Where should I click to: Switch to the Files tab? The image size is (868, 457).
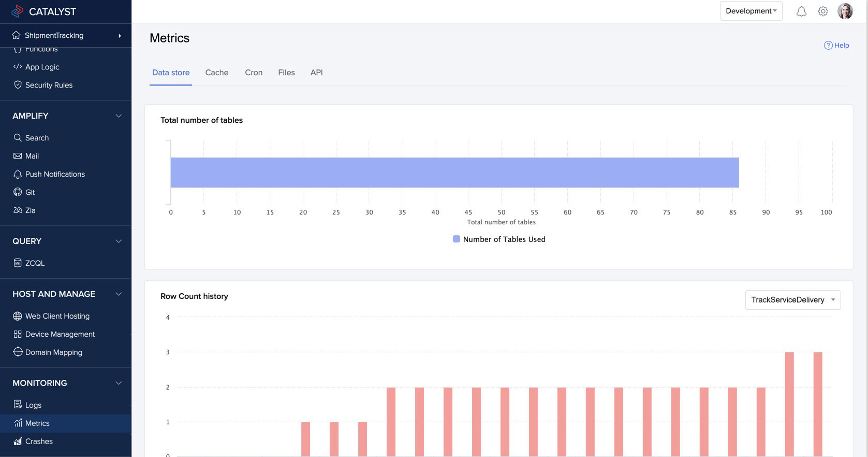(x=286, y=73)
